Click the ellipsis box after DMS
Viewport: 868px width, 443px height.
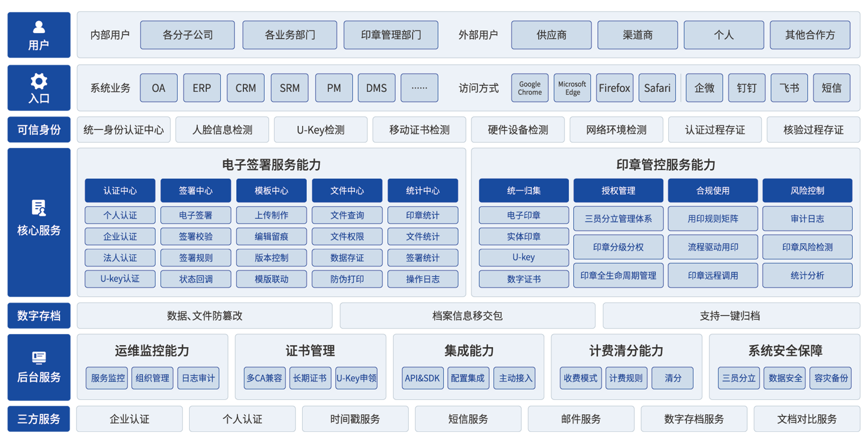(419, 88)
